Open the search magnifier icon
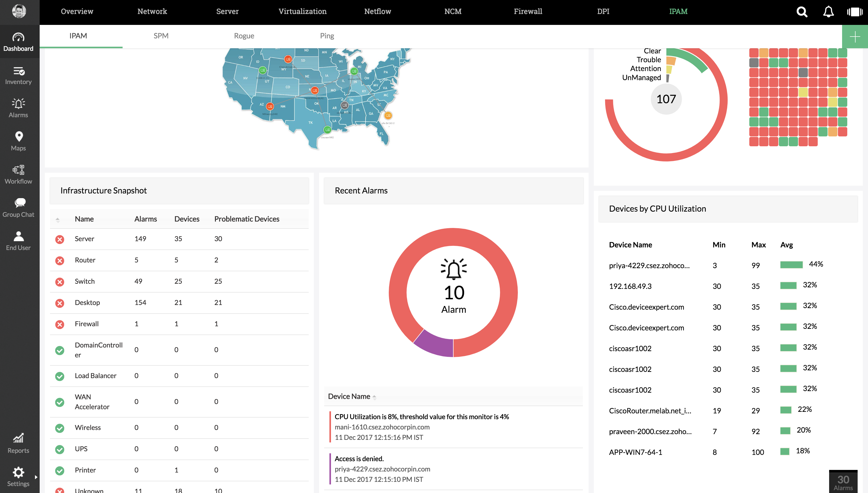This screenshot has width=868, height=493. [802, 12]
